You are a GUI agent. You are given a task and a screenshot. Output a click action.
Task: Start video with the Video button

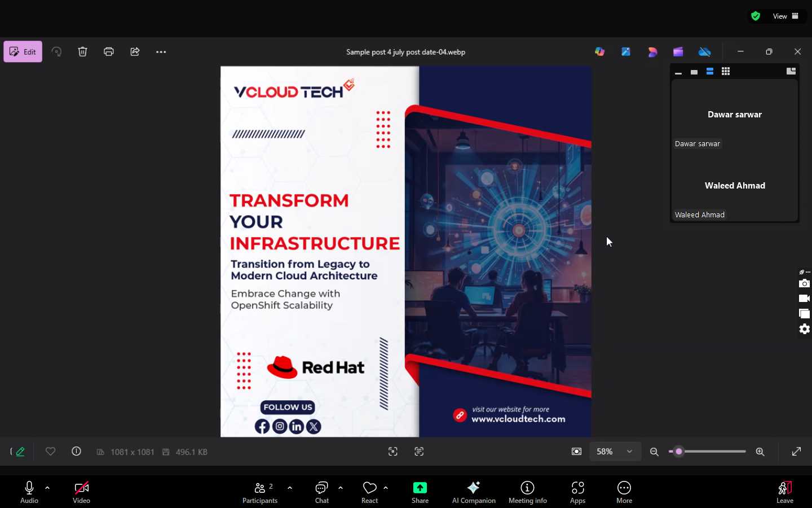coord(81,492)
